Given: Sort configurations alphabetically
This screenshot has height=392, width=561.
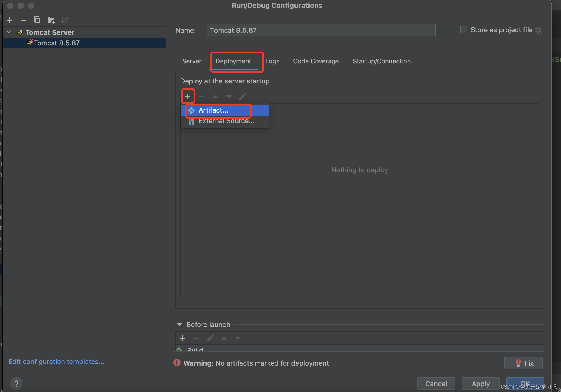Looking at the screenshot, I should click(x=64, y=20).
